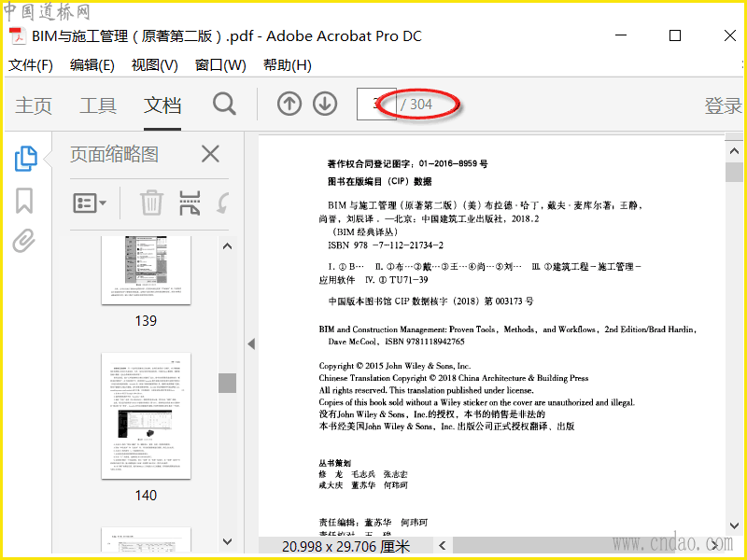The image size is (747, 560).
Task: Collapse the navigation pane with left arrow
Action: click(x=251, y=343)
